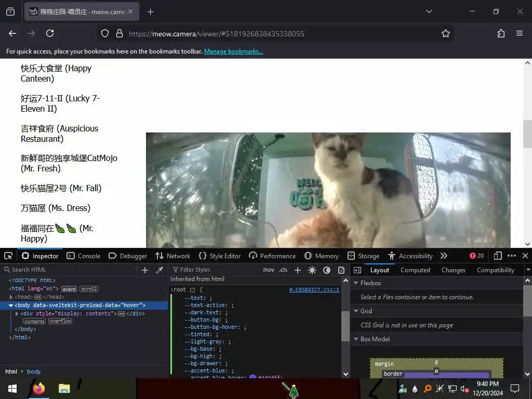
Task: Click the accent-blue-hover color swatch
Action: 253,377
